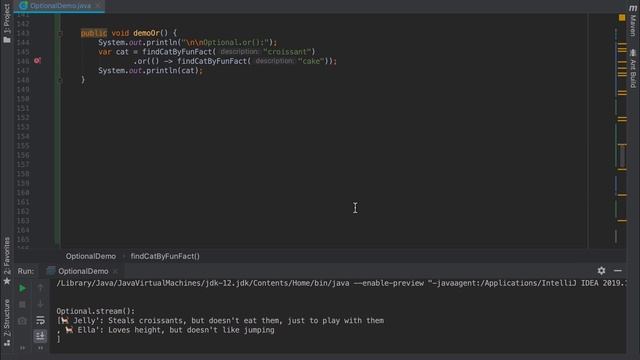Hide the Run tool window with minus
The height and width of the screenshot is (360, 640).
(618, 271)
